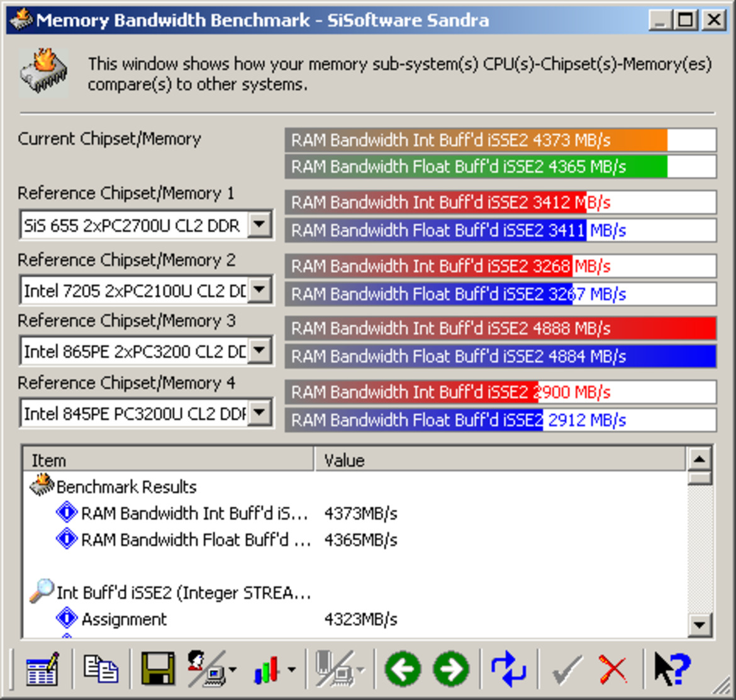
Task: Click the grey checkmark OK icon
Action: pyautogui.click(x=567, y=670)
